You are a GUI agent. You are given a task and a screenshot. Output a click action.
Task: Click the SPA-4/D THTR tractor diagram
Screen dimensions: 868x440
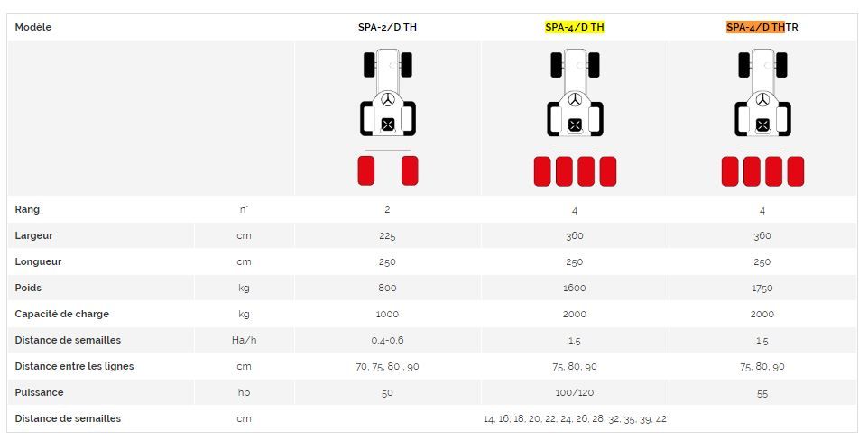coord(762,117)
